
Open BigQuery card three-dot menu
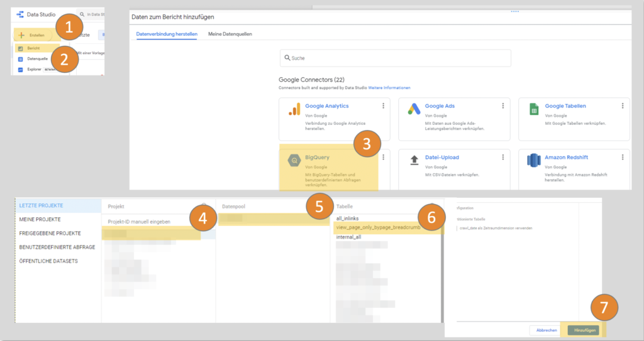click(x=383, y=157)
